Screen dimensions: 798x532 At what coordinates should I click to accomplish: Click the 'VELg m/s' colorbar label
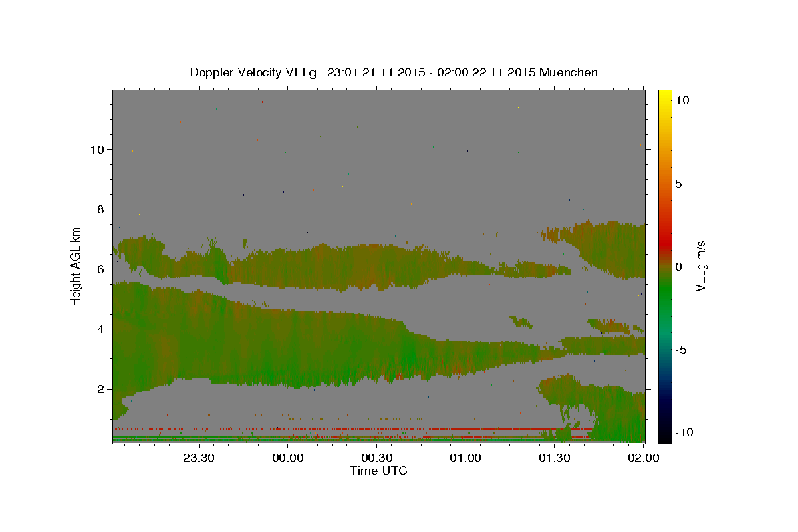pyautogui.click(x=701, y=266)
